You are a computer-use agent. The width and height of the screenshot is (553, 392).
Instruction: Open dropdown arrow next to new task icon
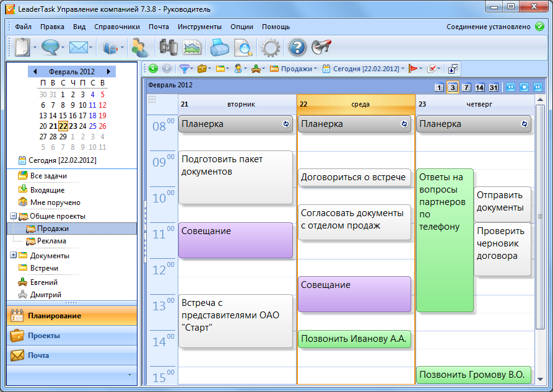(x=35, y=48)
